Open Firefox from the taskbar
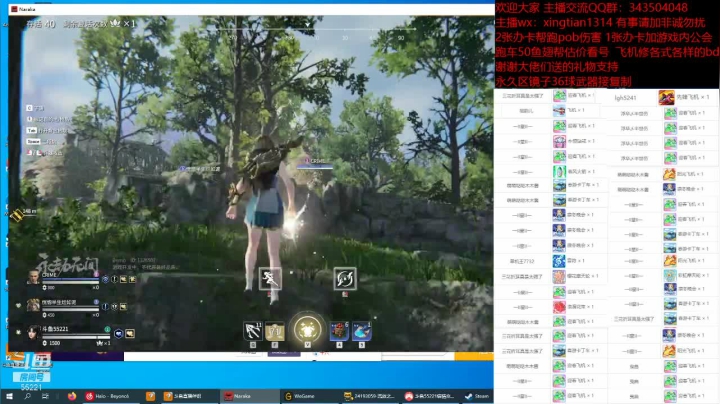The width and height of the screenshot is (720, 404). (72, 396)
